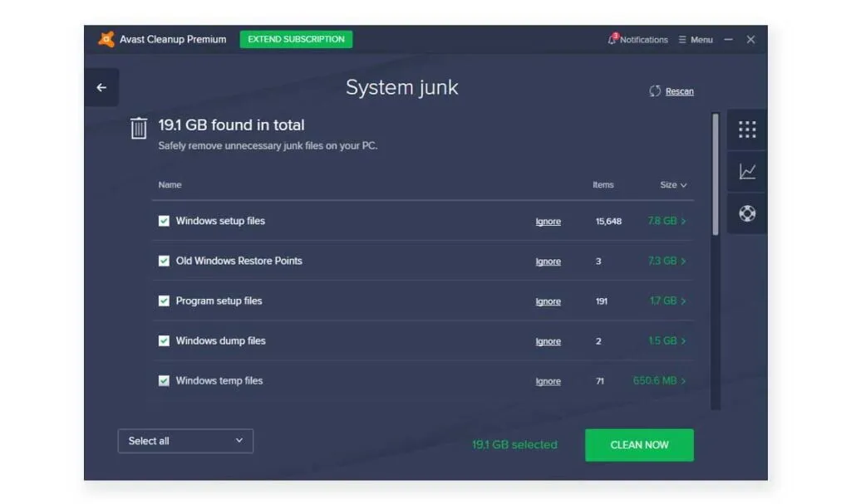Open the lifebuoy support sidebar icon
The width and height of the screenshot is (851, 504).
(747, 213)
